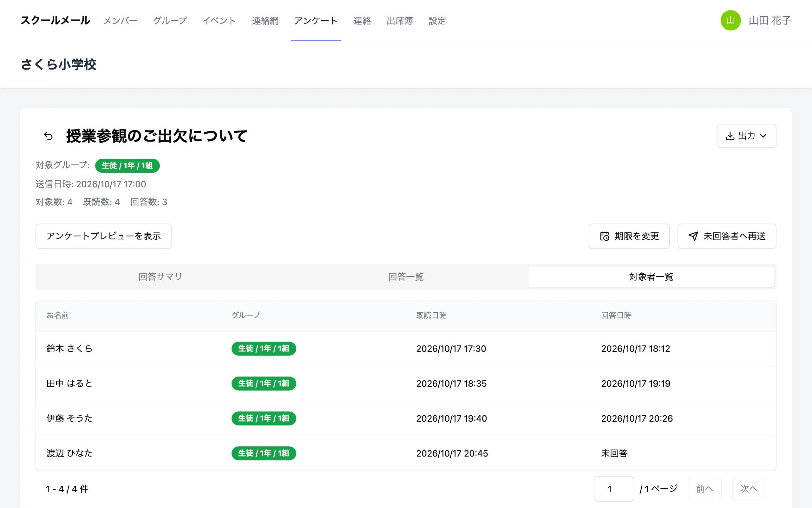Go to the 出席簿 nav item
Image resolution: width=812 pixels, height=508 pixels.
click(400, 21)
